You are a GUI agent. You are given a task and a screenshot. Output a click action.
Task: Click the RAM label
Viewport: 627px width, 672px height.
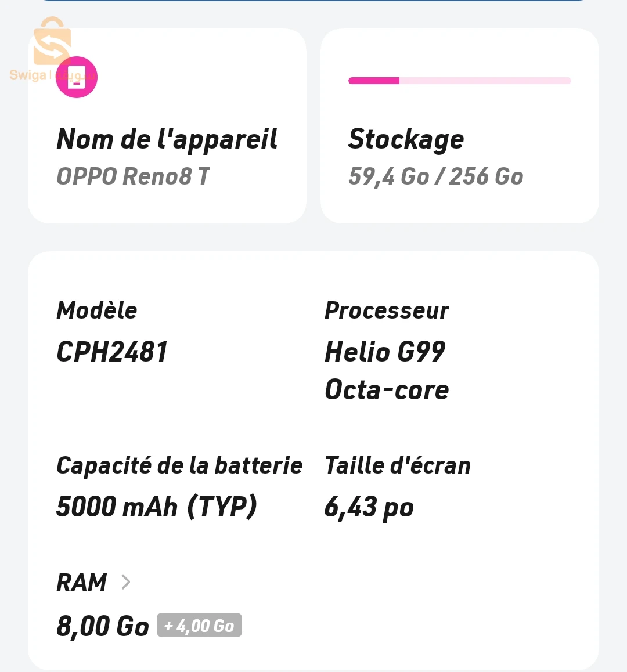click(x=81, y=583)
